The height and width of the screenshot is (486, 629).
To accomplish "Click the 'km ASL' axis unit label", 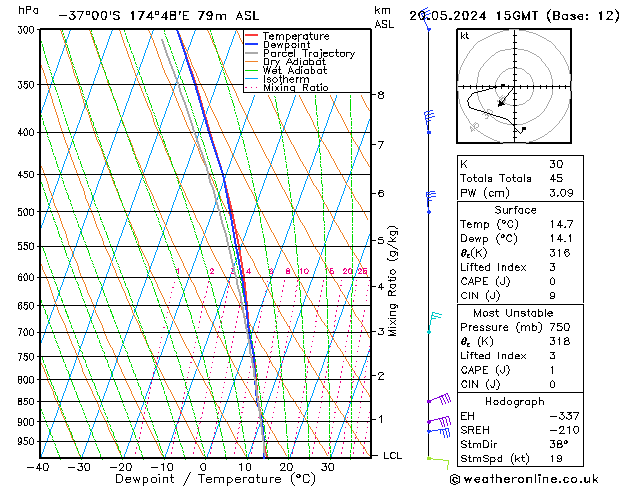I will pyautogui.click(x=383, y=17).
